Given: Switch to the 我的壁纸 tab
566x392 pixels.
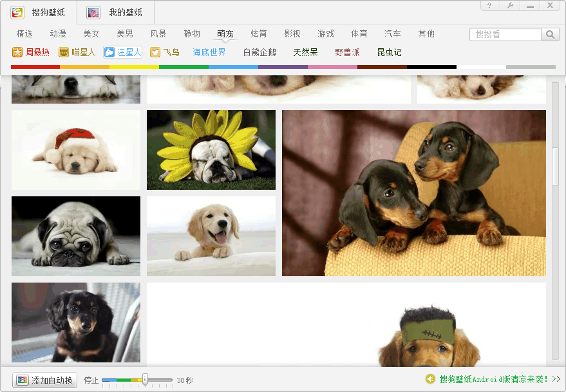Looking at the screenshot, I should (x=115, y=13).
